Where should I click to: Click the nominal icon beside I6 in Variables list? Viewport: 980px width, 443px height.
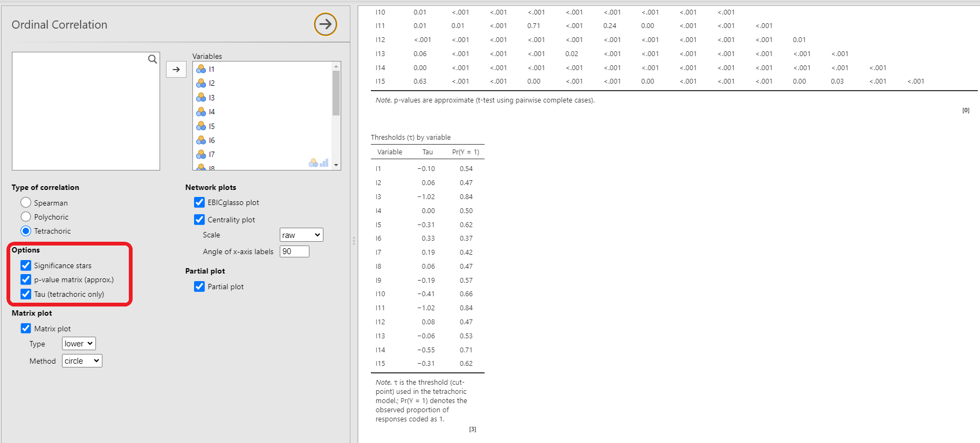[201, 140]
